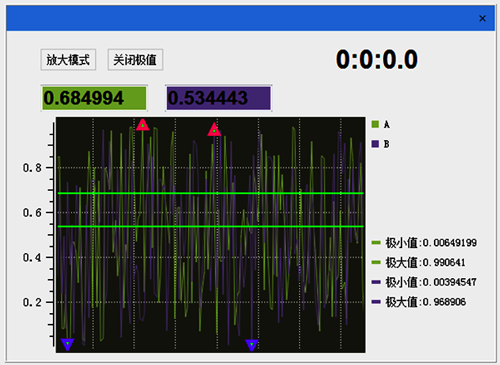Select legend entry 极大值:0.968906
This screenshot has width=500, height=365.
419,302
